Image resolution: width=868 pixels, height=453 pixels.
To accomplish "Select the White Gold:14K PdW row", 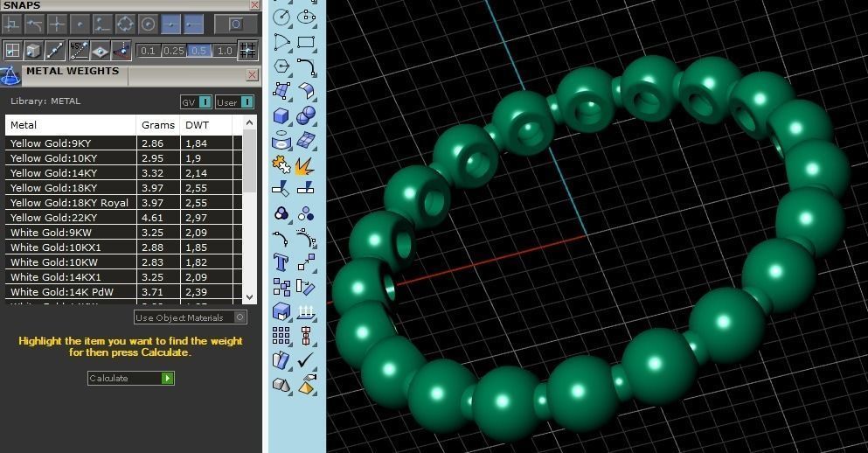I will [123, 292].
